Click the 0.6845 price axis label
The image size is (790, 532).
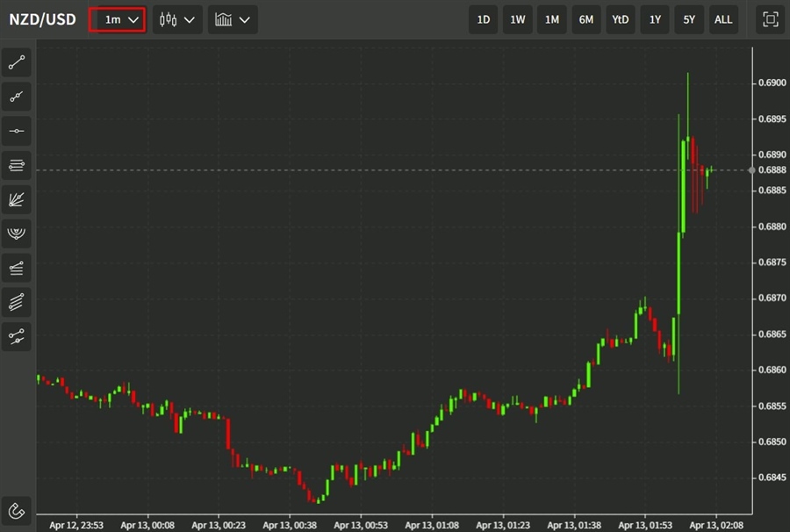(x=772, y=477)
